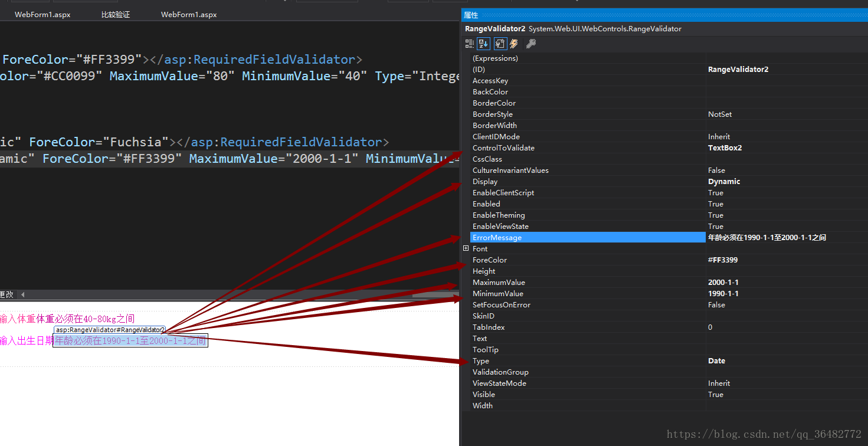Select the AccessKey property

pyautogui.click(x=490, y=81)
